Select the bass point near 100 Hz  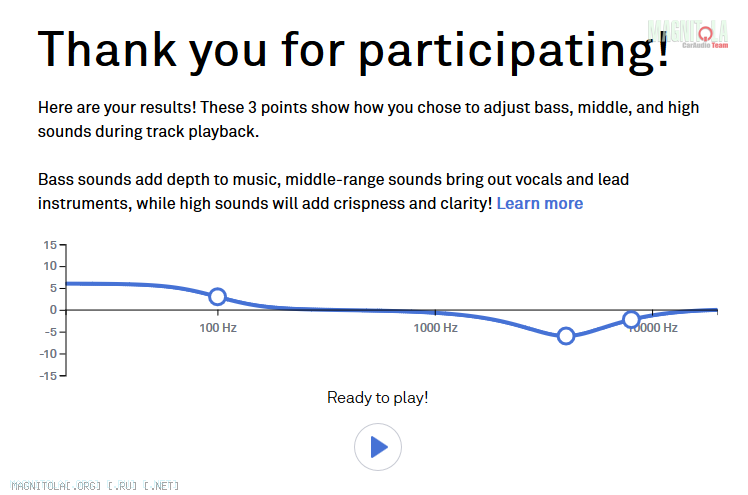(218, 297)
